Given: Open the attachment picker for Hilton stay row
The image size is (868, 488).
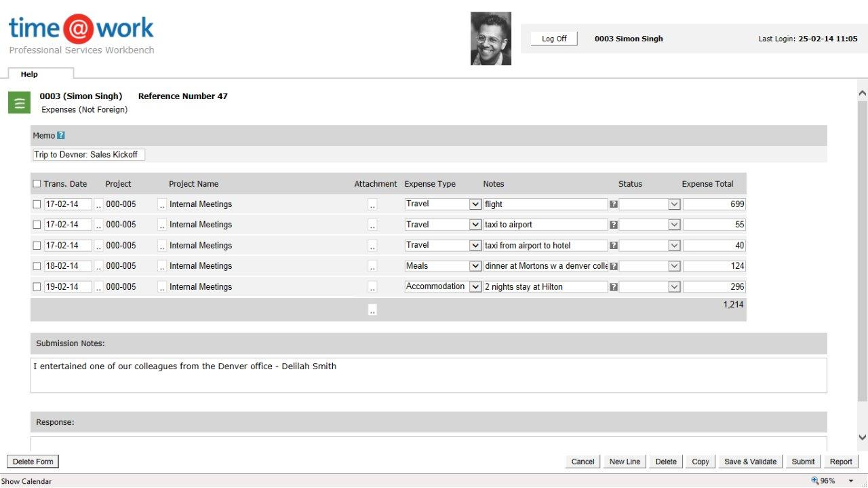Looking at the screenshot, I should click(x=372, y=287).
